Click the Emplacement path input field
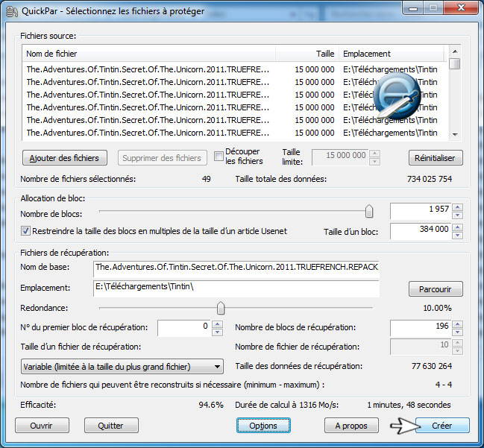484x448 pixels. (x=236, y=288)
